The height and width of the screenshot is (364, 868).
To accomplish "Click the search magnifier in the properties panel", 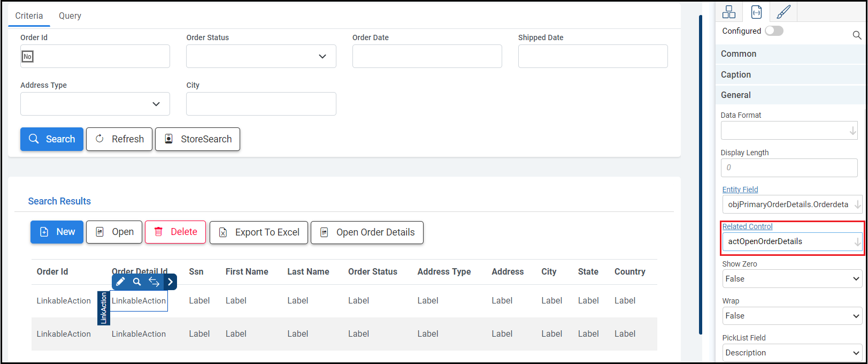I will pos(857,35).
